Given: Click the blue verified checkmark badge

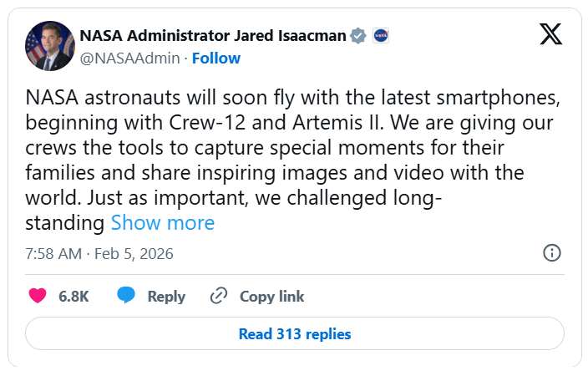Looking at the screenshot, I should [x=358, y=36].
